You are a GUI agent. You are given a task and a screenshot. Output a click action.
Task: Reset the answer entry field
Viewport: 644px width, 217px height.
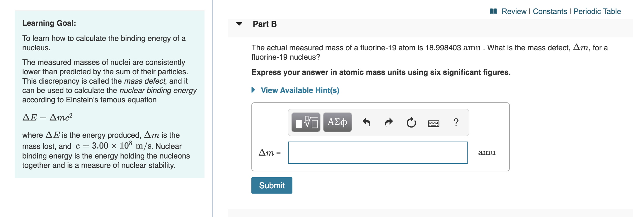click(x=411, y=123)
